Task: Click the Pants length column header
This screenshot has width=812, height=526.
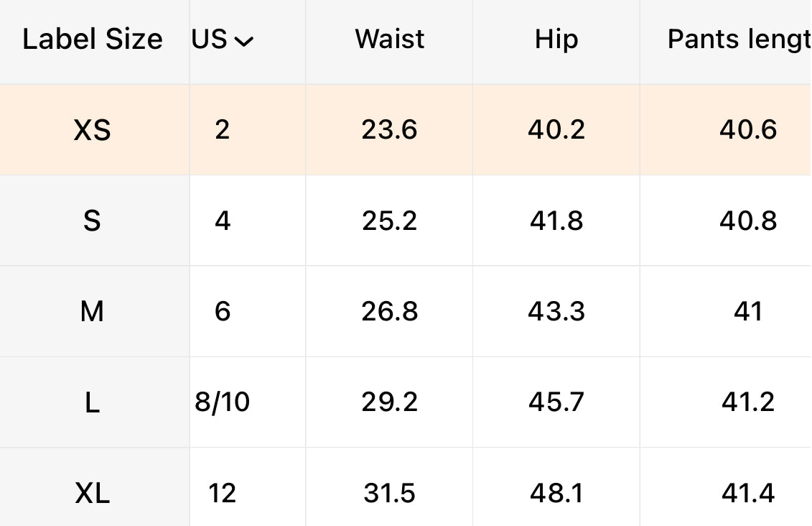Action: pyautogui.click(x=737, y=40)
